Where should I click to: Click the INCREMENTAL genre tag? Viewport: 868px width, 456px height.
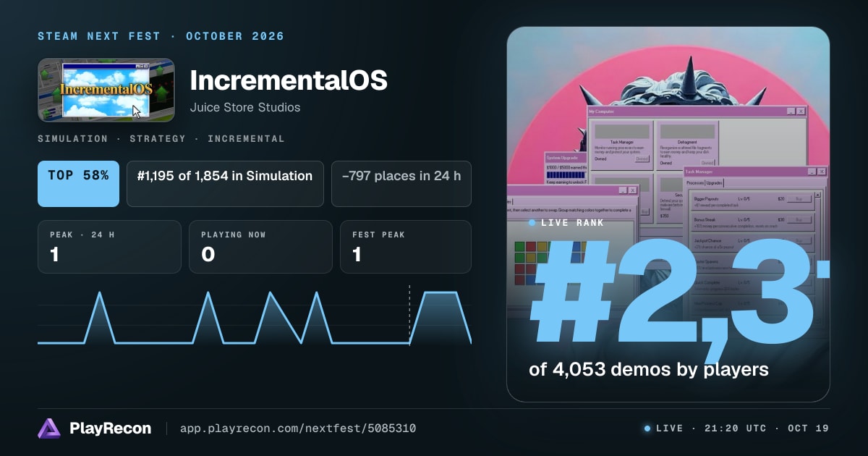pyautogui.click(x=246, y=138)
